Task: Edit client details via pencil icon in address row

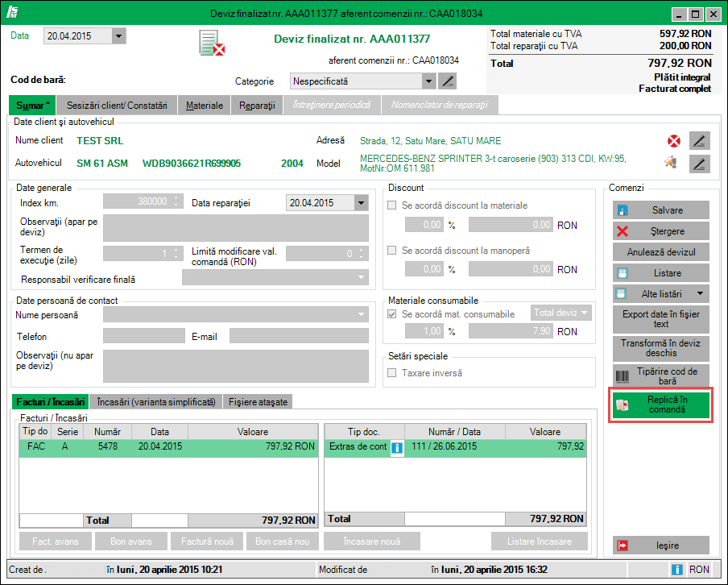Action: 699,141
